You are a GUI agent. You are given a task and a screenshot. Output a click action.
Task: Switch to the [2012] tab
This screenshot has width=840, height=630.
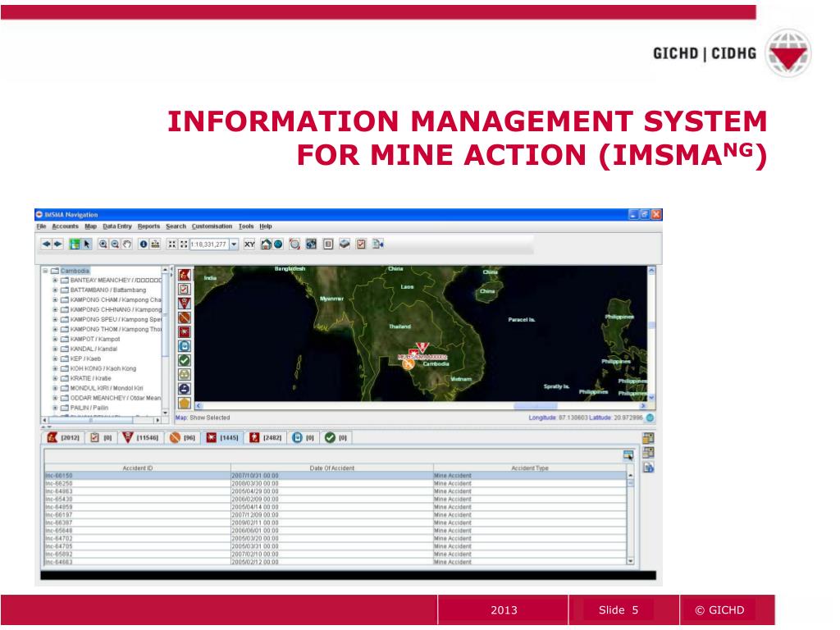63,438
